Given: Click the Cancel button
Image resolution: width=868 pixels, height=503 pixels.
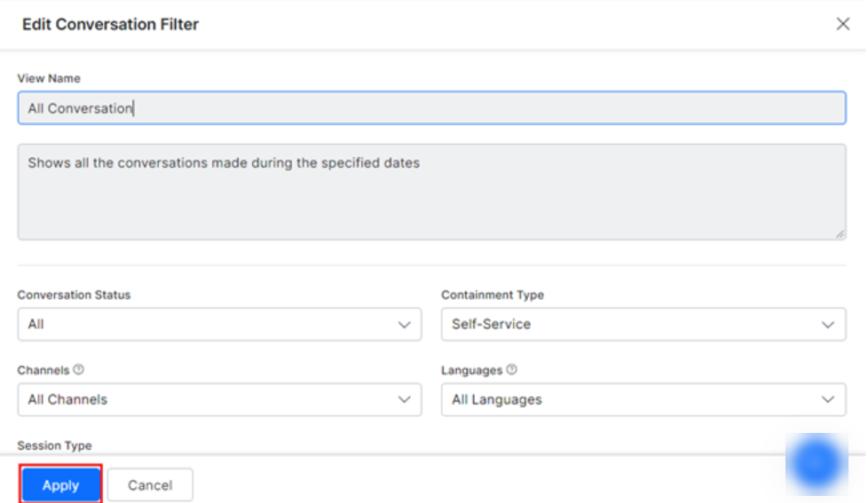Looking at the screenshot, I should [150, 485].
